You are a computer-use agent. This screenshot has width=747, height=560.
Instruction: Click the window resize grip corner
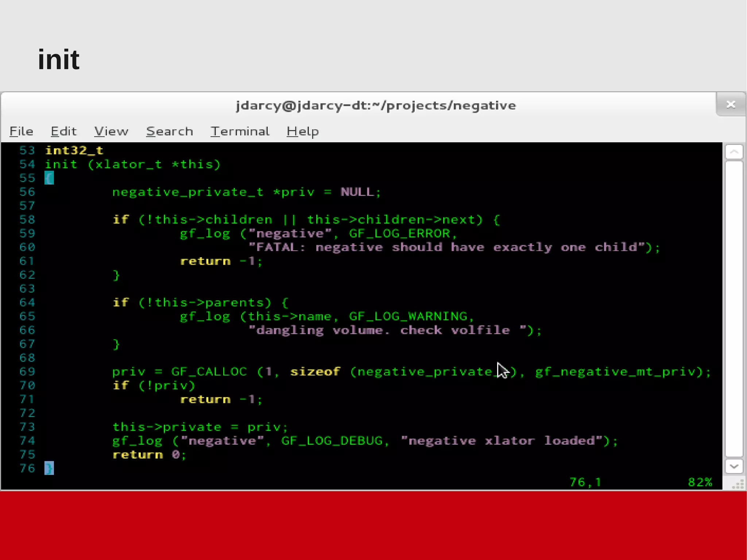click(738, 484)
